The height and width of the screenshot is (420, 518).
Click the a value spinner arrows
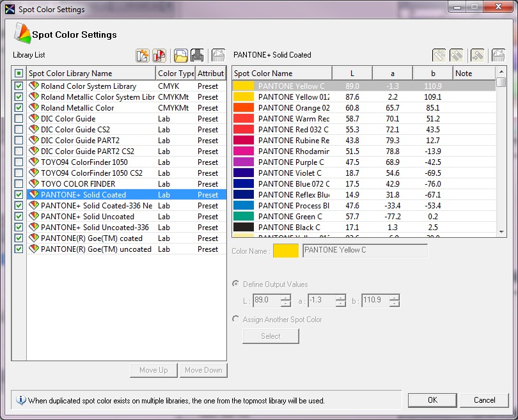click(341, 300)
